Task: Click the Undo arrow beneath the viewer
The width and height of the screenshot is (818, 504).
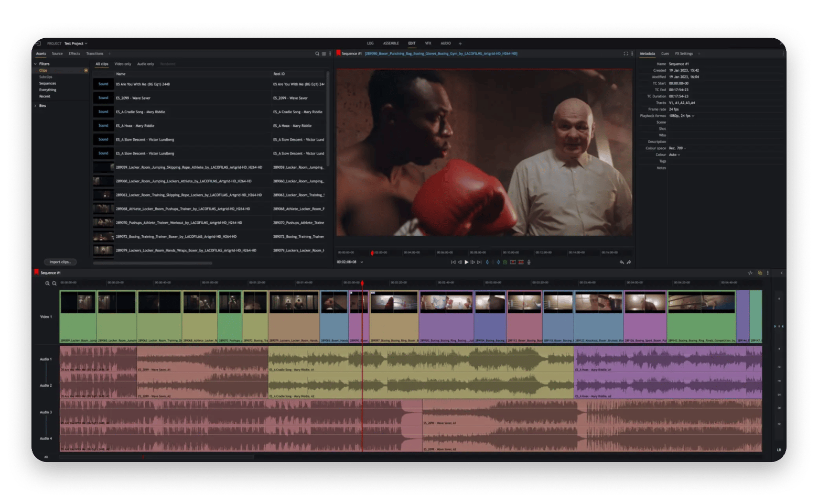Action: point(622,262)
